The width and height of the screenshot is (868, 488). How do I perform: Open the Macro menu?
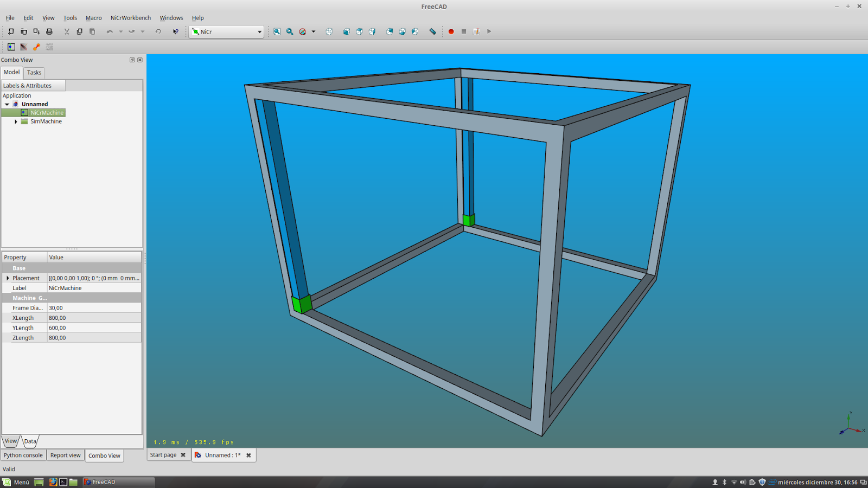click(x=93, y=17)
